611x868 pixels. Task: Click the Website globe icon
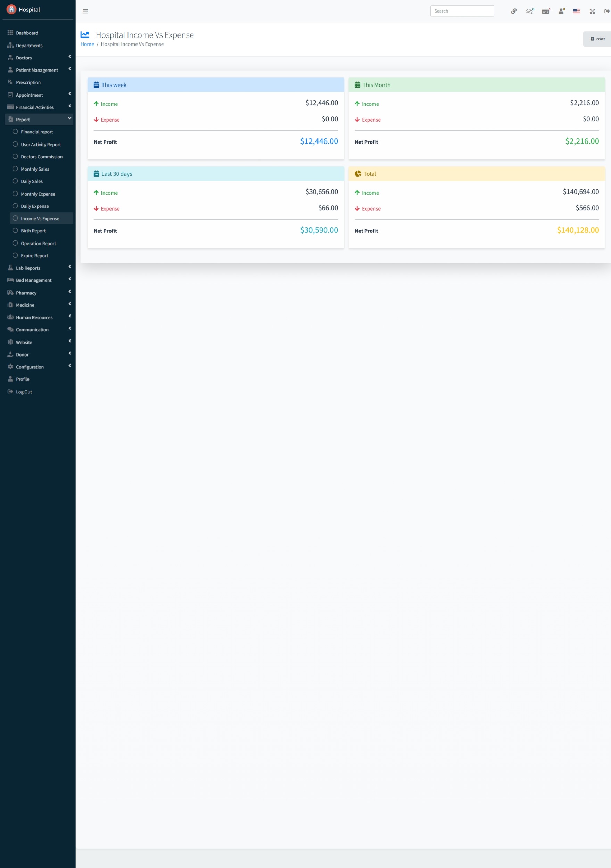[x=10, y=342]
